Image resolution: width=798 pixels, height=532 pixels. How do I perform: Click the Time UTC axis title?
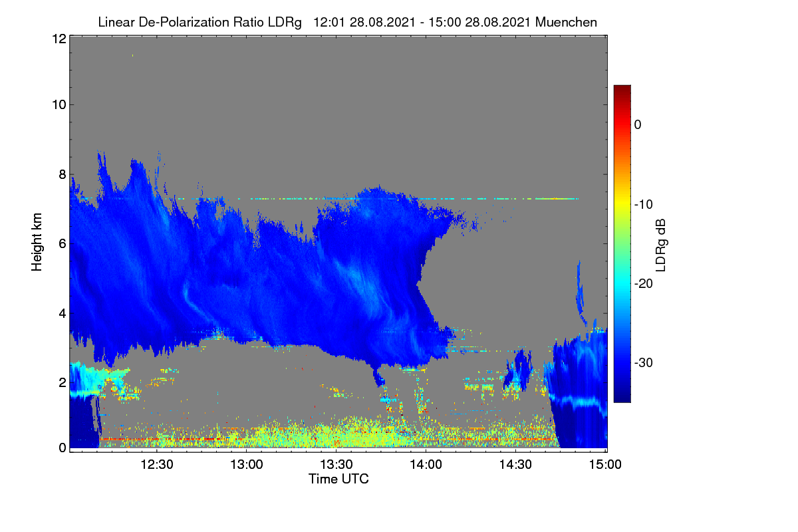click(338, 479)
